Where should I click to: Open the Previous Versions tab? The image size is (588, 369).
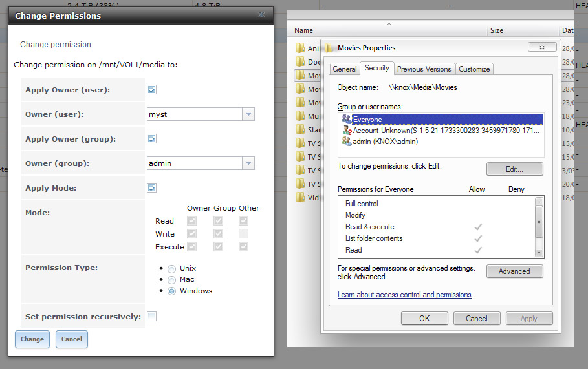click(424, 69)
